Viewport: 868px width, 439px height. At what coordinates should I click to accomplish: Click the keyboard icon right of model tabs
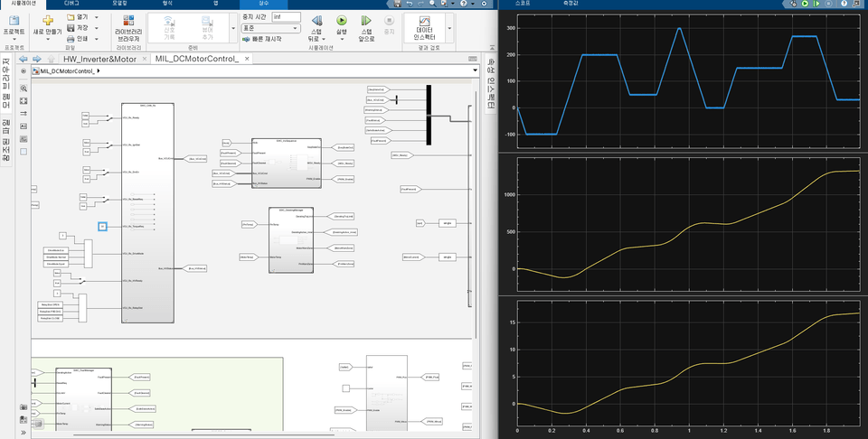pyautogui.click(x=473, y=59)
